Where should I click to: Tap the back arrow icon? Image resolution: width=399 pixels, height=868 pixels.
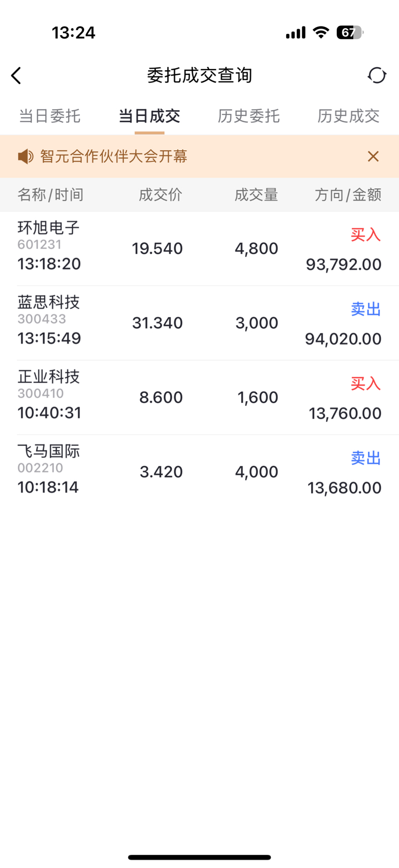click(x=16, y=75)
